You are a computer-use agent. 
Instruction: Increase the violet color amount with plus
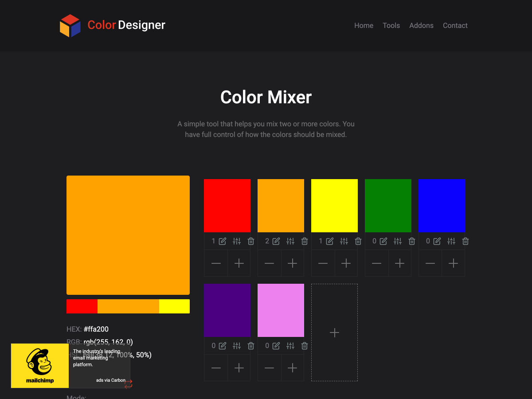[293, 368]
